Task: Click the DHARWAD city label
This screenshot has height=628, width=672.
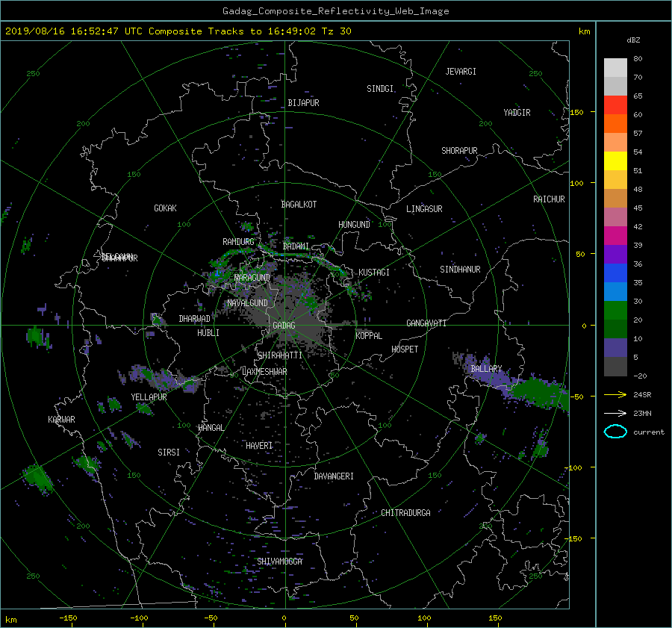Action: tap(194, 319)
